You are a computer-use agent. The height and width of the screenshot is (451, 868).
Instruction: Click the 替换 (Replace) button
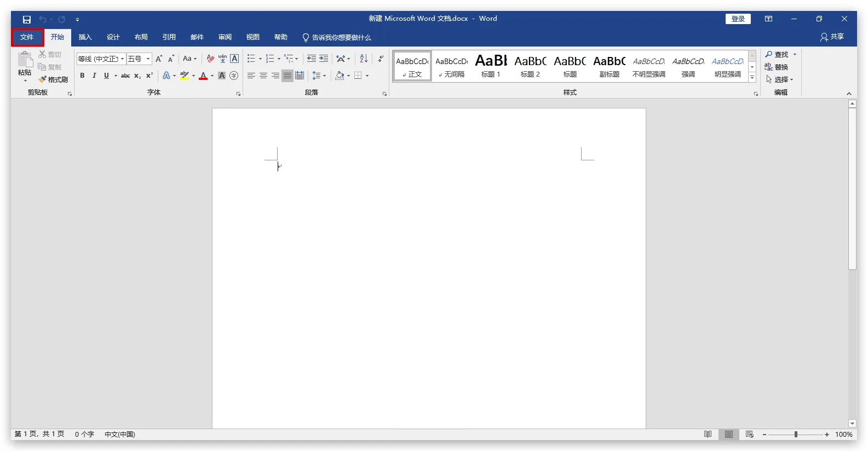pyautogui.click(x=777, y=67)
